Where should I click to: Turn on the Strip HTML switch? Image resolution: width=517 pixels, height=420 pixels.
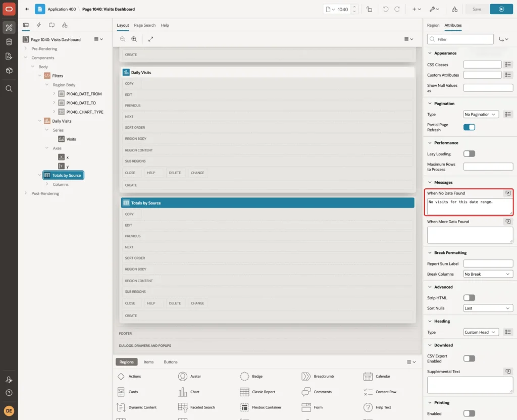click(469, 298)
